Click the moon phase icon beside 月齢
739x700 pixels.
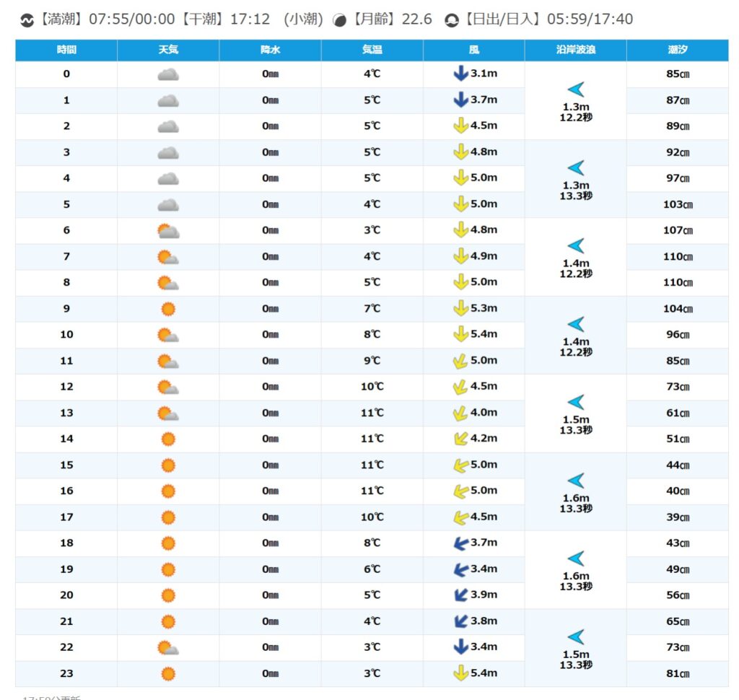point(339,20)
